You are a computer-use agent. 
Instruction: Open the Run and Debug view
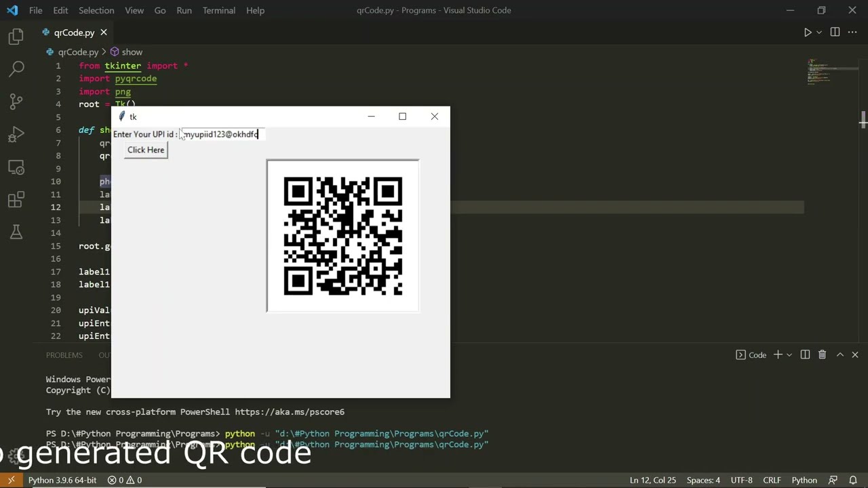pos(16,134)
